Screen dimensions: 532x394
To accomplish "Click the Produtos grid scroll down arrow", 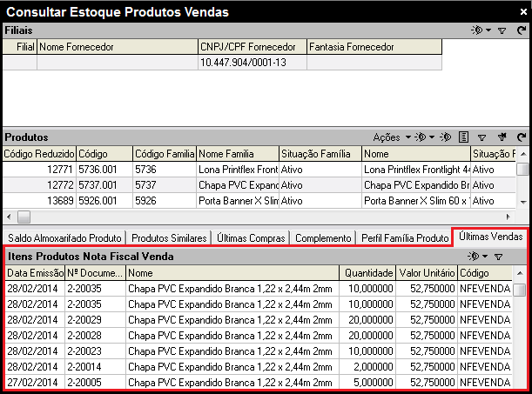I will pyautogui.click(x=523, y=203).
